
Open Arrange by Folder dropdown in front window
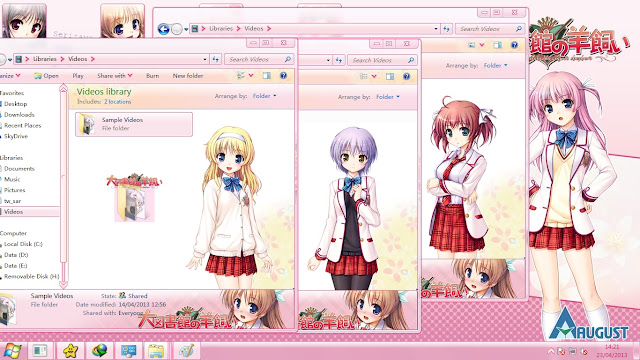[x=264, y=96]
